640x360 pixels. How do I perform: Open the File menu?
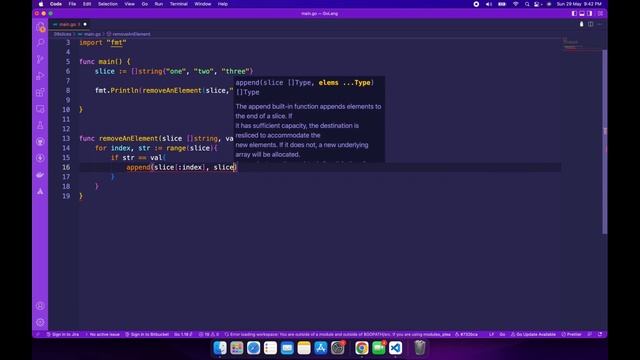[x=72, y=4]
